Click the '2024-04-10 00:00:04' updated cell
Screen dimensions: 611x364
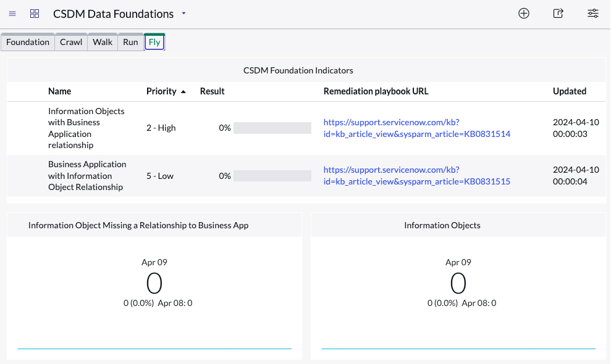click(x=576, y=176)
